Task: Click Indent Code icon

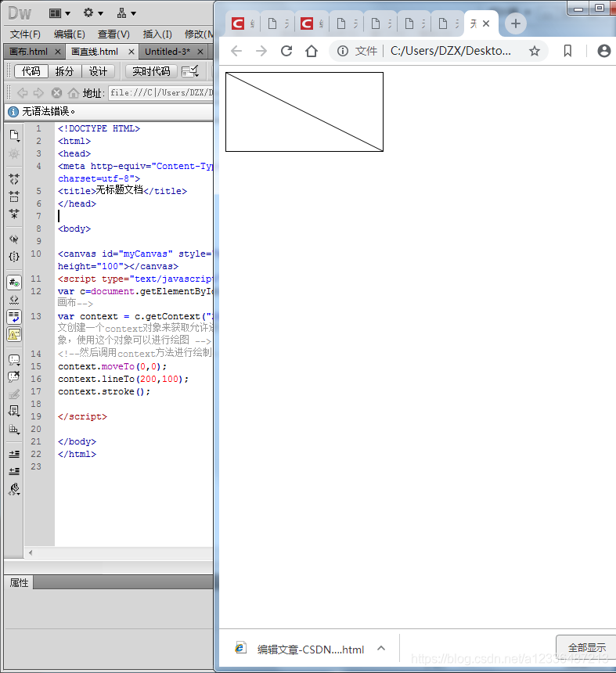Action: point(14,454)
